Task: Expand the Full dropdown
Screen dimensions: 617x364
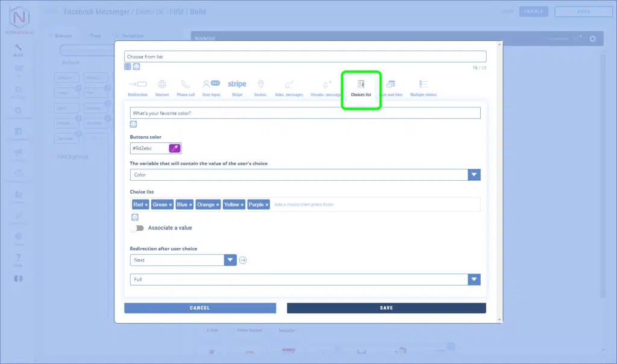Action: click(x=474, y=280)
